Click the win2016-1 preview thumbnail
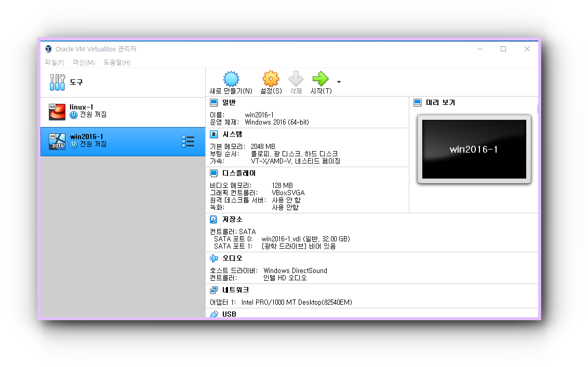 474,149
